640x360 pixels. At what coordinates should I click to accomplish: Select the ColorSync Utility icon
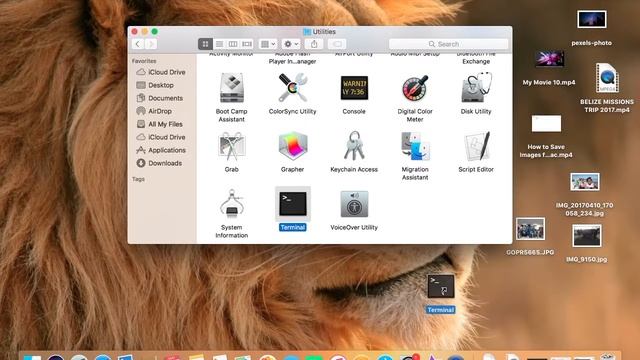pos(292,88)
